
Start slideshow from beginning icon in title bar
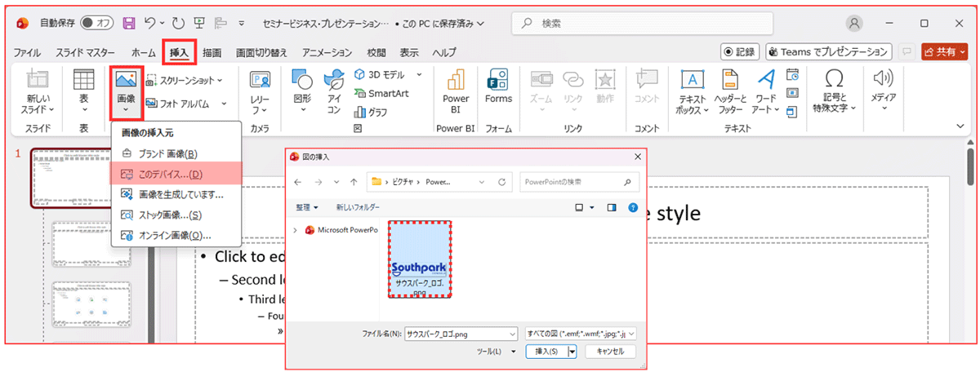201,23
